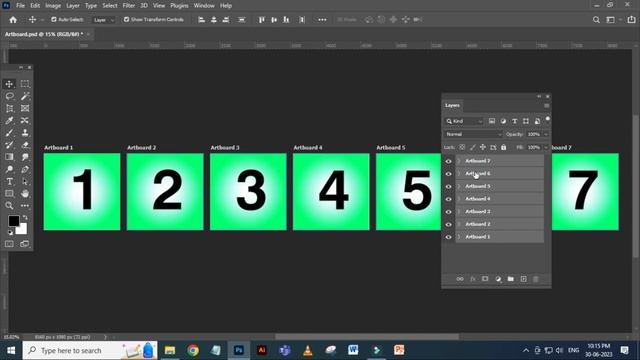Hide the Artboard 1 layer

click(449, 237)
